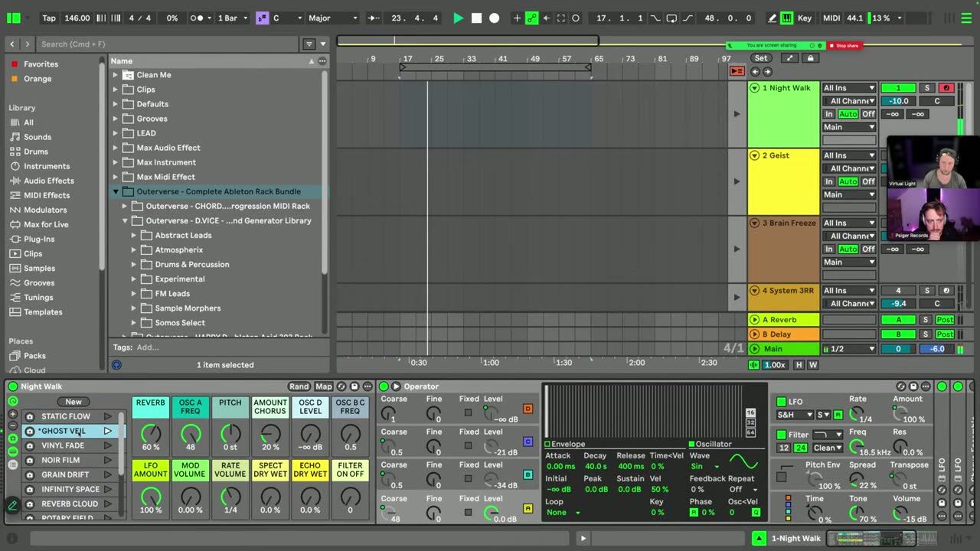Click the Session Record circle button

(576, 18)
